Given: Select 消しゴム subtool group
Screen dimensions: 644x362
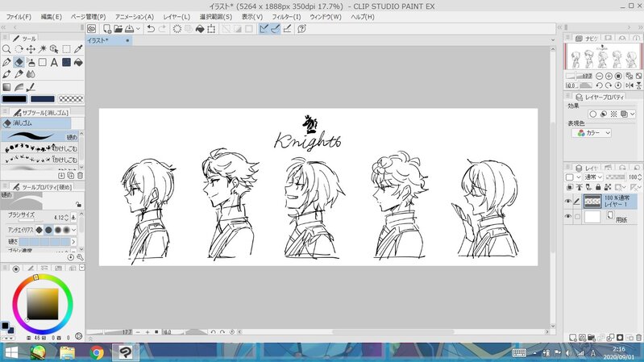Looking at the screenshot, I should click(36, 123).
